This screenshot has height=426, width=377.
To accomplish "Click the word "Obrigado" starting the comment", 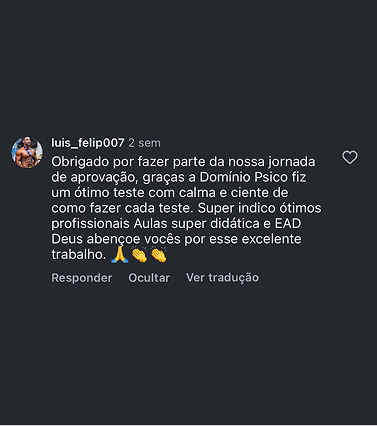I will coord(80,162).
